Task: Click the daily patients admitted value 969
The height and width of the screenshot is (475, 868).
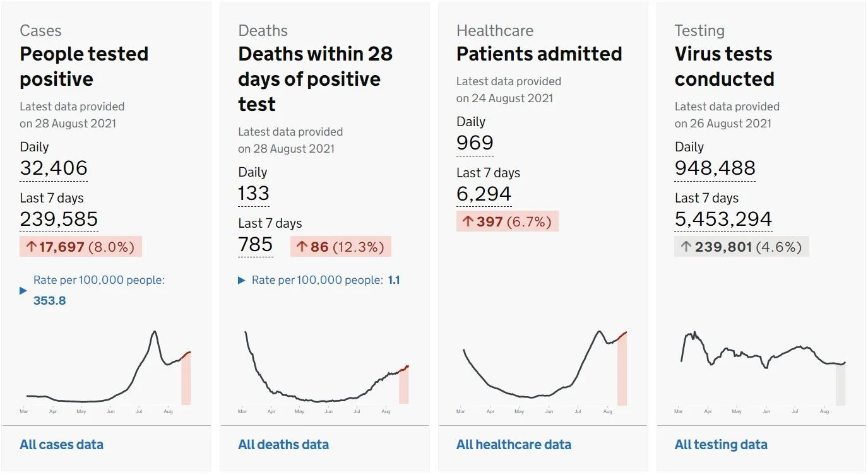Action: click(475, 143)
